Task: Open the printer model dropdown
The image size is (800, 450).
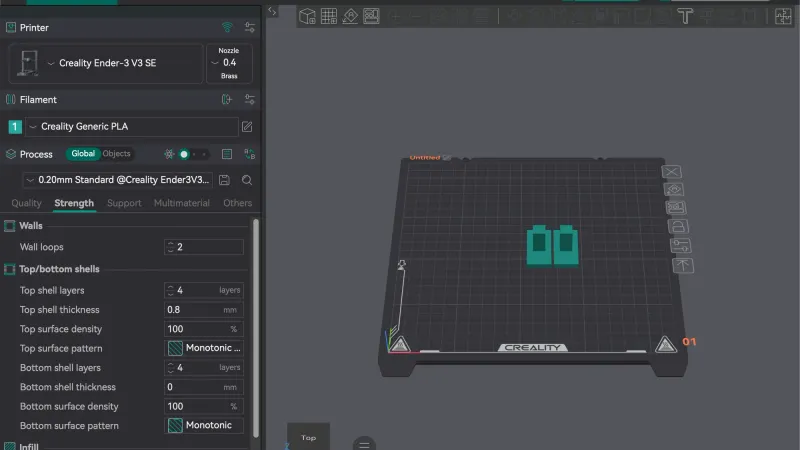Action: point(106,63)
